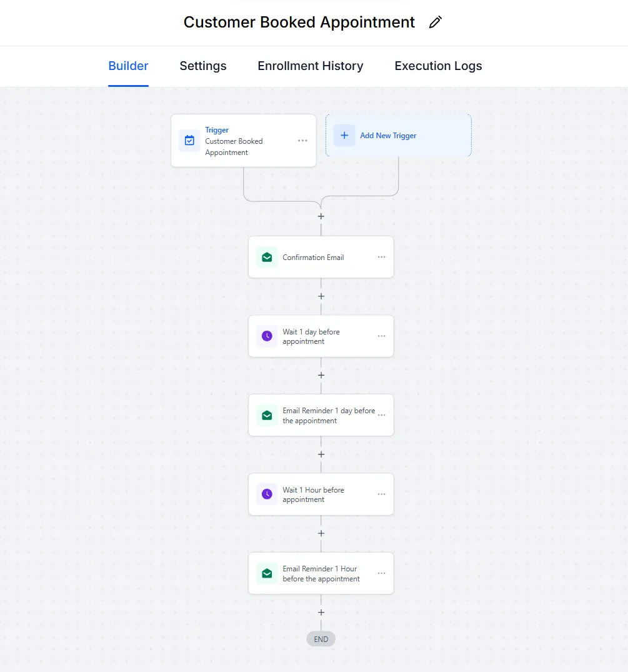The width and height of the screenshot is (628, 672).
Task: Open three-dot menu on Wait 1 Hour step
Action: (381, 494)
